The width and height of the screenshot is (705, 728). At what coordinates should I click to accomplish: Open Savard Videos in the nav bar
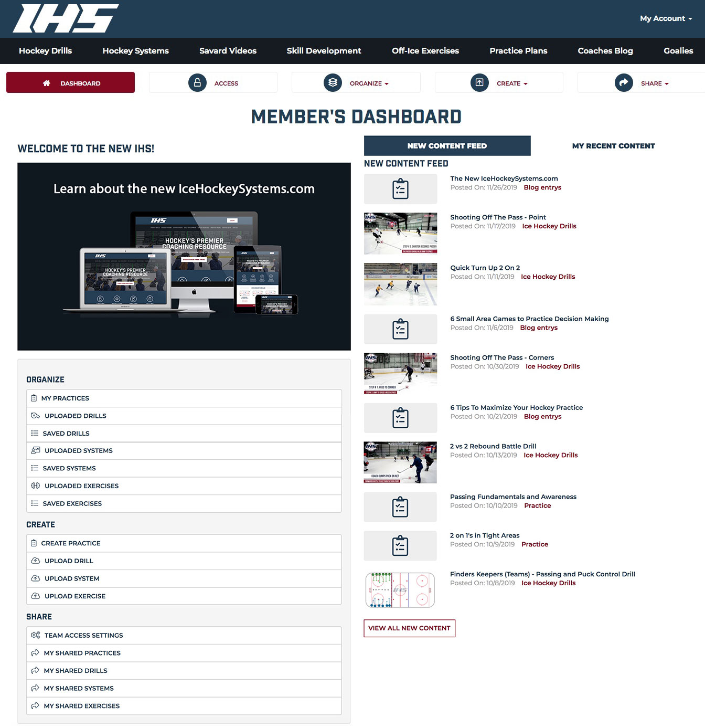pyautogui.click(x=228, y=51)
